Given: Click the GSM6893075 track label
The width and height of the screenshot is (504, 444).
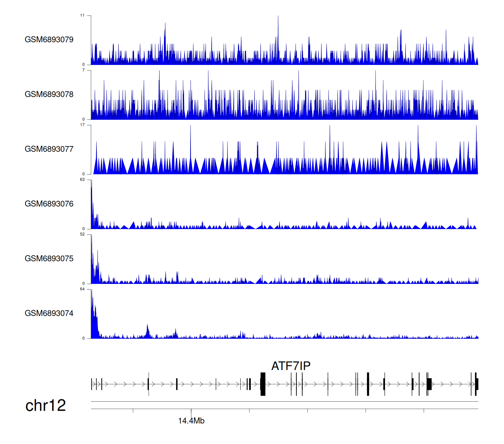Looking at the screenshot, I should (49, 259).
